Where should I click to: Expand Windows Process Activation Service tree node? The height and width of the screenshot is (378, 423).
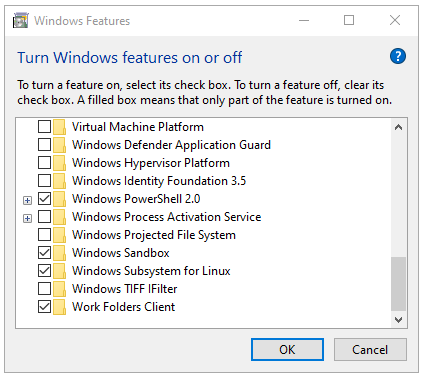(x=28, y=219)
